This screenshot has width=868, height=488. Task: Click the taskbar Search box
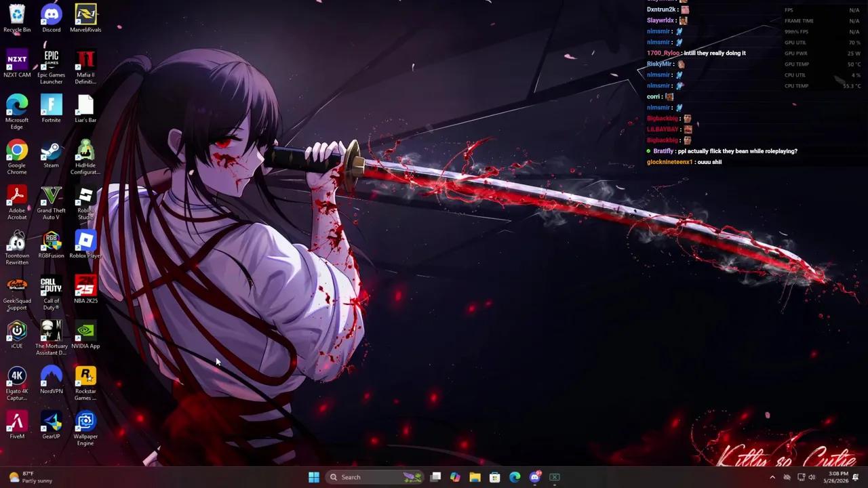click(x=375, y=477)
